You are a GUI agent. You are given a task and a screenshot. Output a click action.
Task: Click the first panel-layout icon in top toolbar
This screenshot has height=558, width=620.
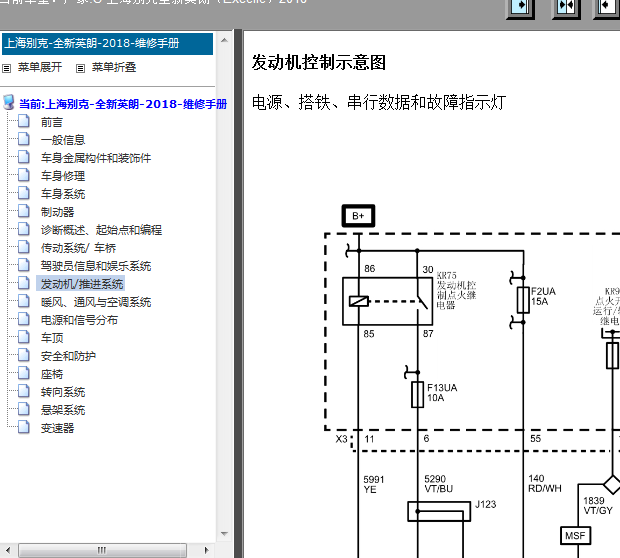point(520,8)
